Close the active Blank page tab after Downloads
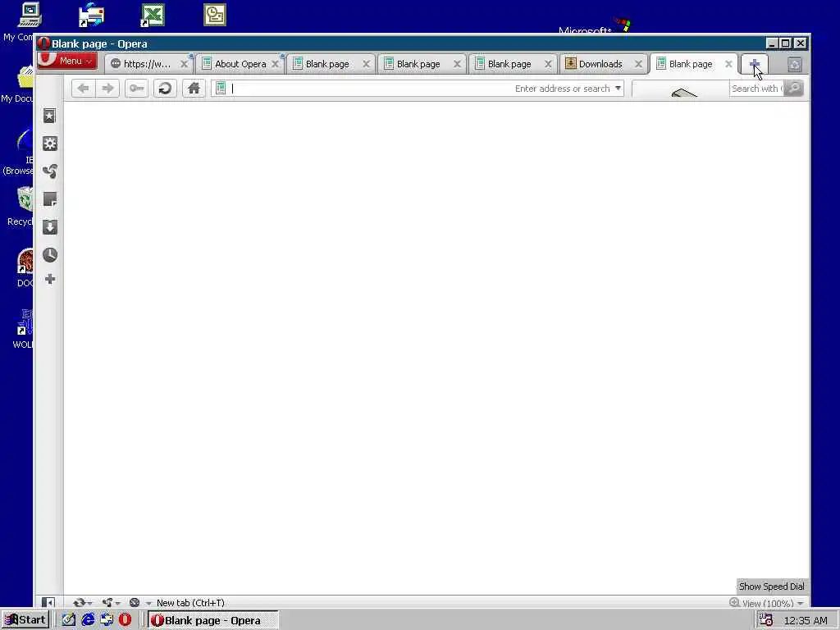Image resolution: width=840 pixels, height=630 pixels. pos(728,64)
